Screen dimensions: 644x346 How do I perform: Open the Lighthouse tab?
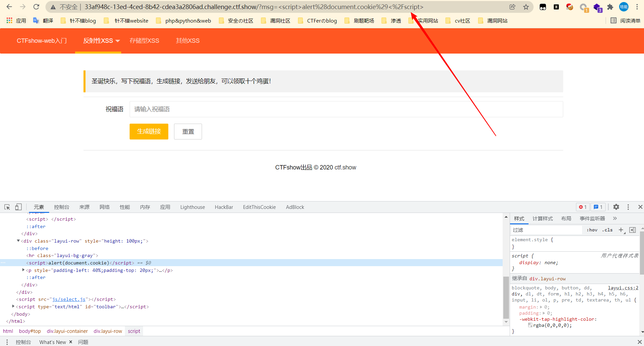click(193, 207)
